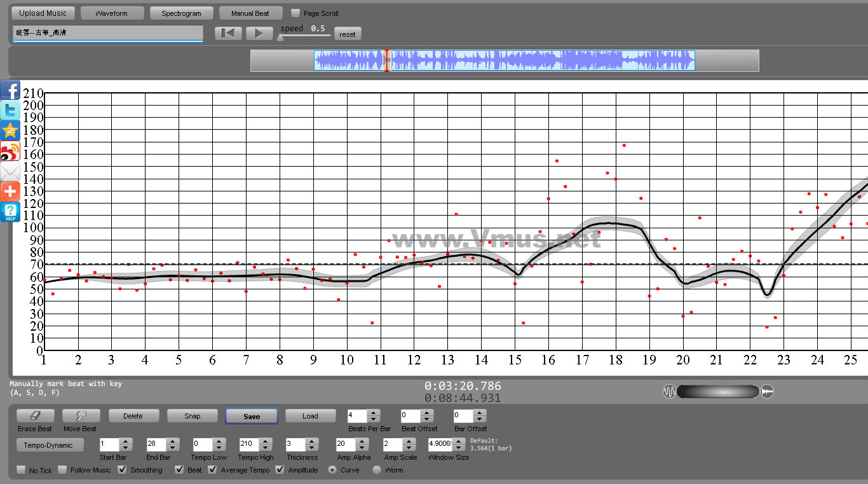Open the Help question mark icon
This screenshot has height=484, width=868.
pyautogui.click(x=10, y=212)
